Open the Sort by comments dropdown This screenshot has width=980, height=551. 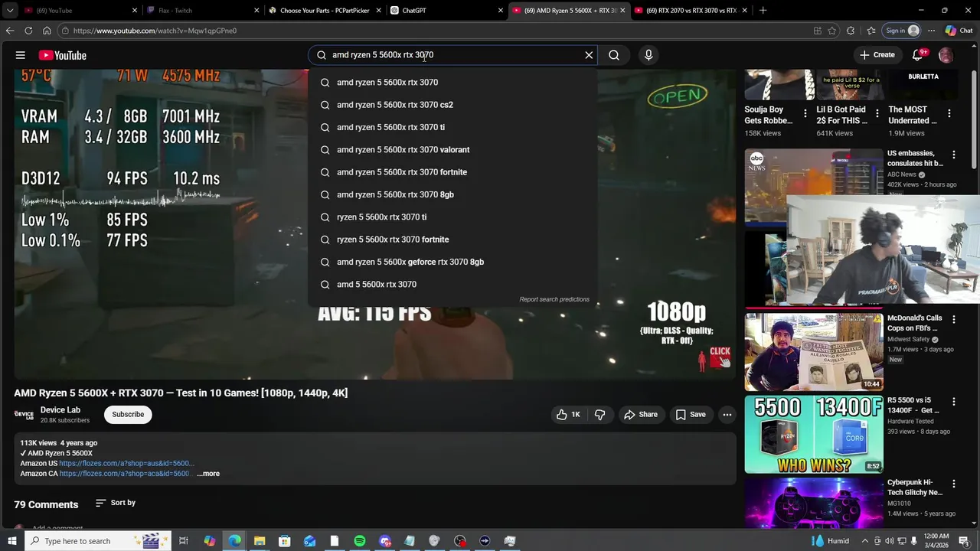pos(116,503)
